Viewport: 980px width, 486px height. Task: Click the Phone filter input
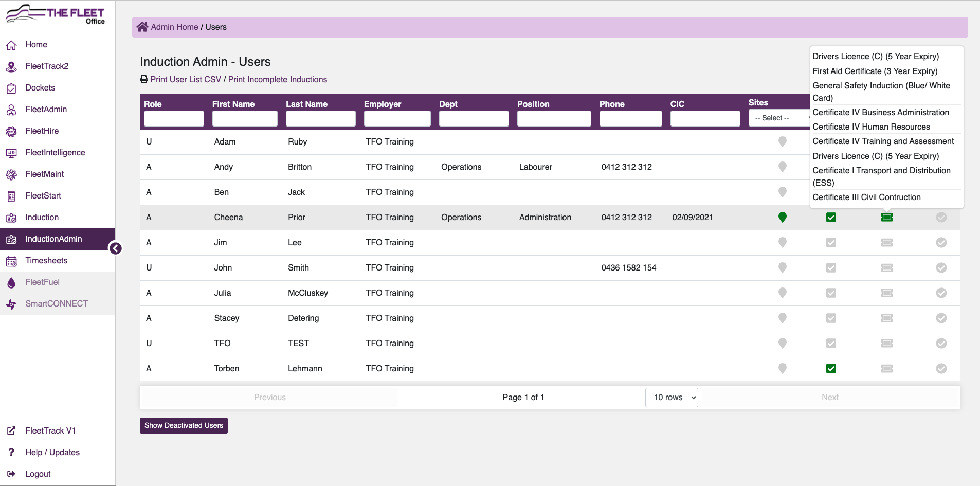coord(631,118)
